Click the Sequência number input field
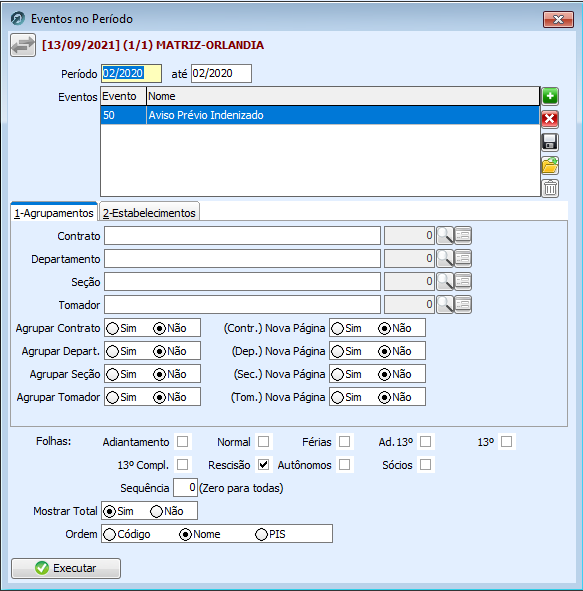 pos(185,488)
